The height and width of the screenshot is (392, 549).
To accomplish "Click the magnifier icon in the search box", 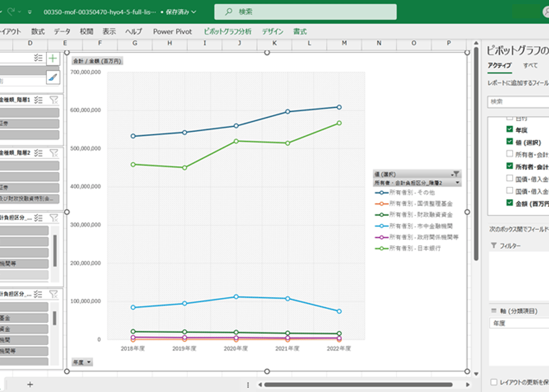I will coord(229,12).
